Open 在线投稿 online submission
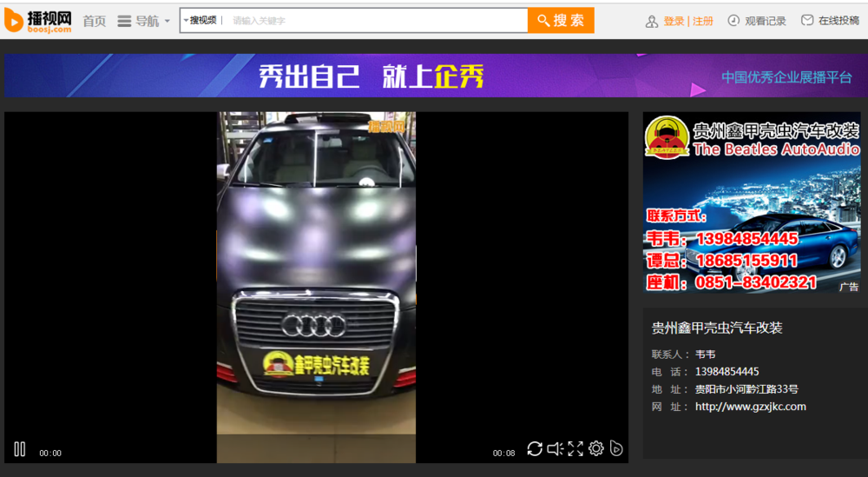The width and height of the screenshot is (868, 477). pyautogui.click(x=838, y=21)
